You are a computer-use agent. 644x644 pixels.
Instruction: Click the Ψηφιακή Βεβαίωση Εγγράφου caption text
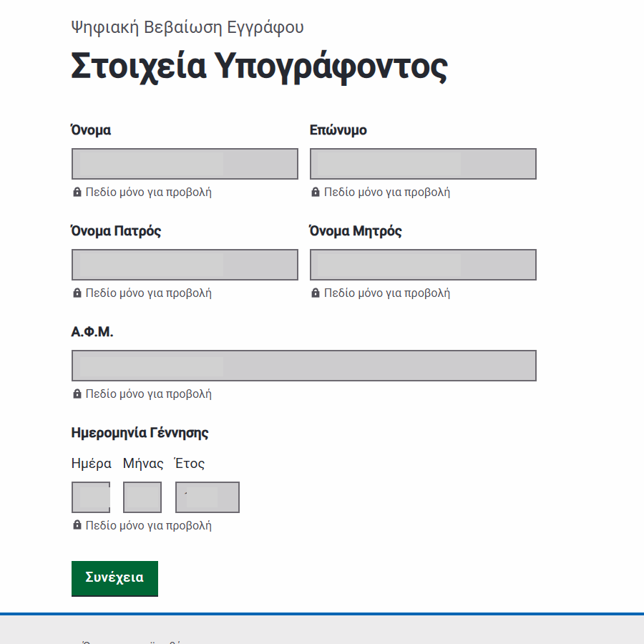pos(187,27)
